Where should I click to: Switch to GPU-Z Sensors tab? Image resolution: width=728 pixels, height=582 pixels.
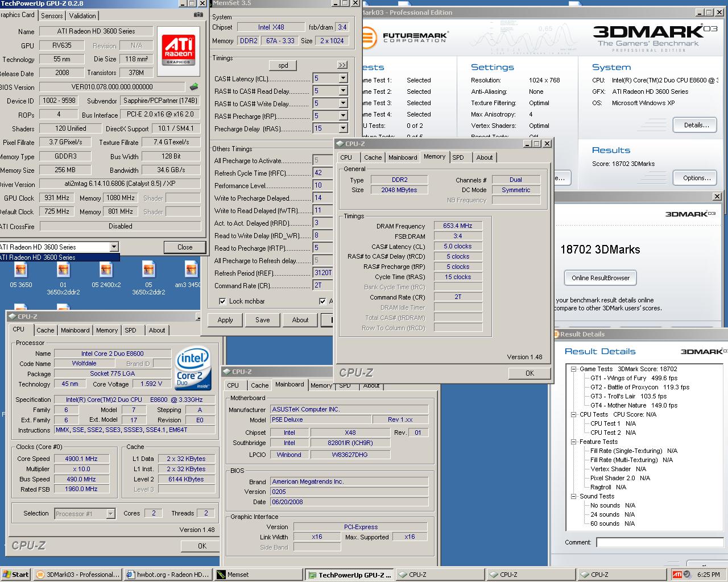pos(52,16)
